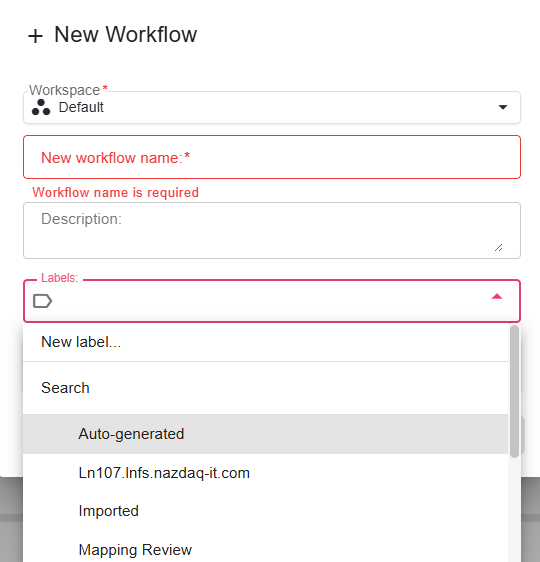Open the Default workspace selector
The width and height of the screenshot is (540, 562).
coord(272,108)
